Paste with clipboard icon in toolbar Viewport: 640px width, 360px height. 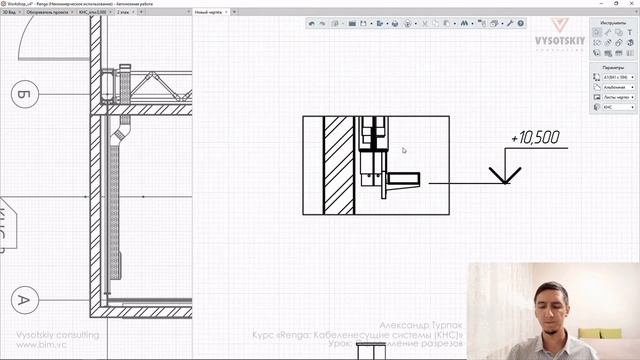pos(447,24)
